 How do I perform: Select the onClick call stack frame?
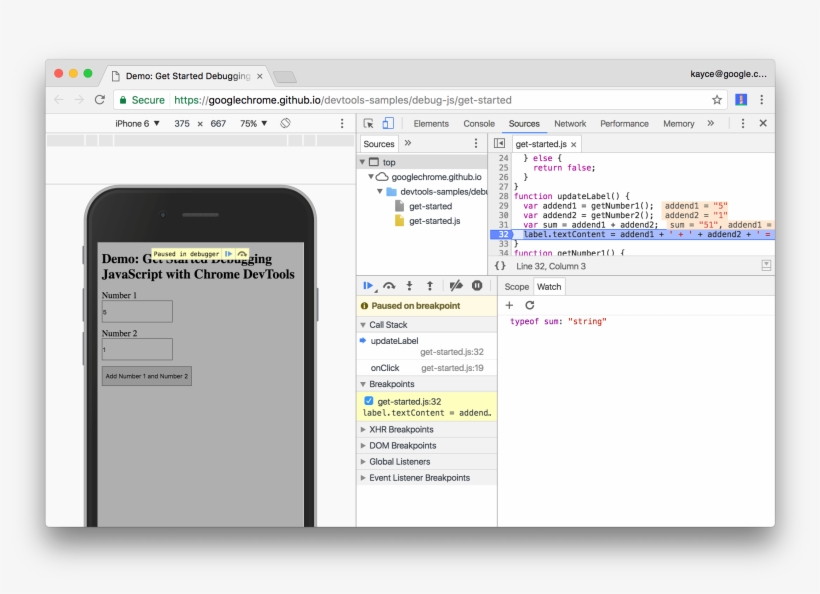[x=385, y=368]
